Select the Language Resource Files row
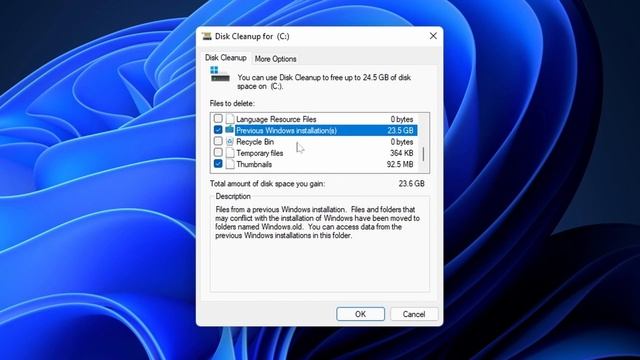 click(x=315, y=119)
